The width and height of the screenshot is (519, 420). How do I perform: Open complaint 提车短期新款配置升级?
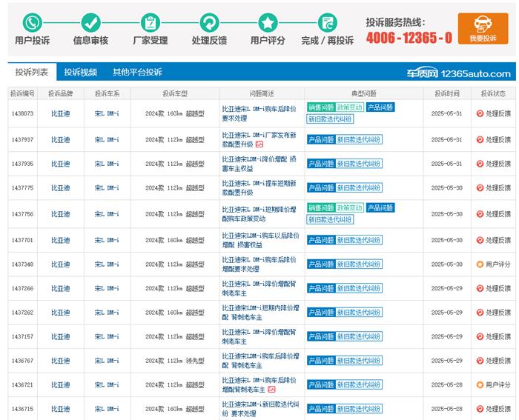(259, 188)
